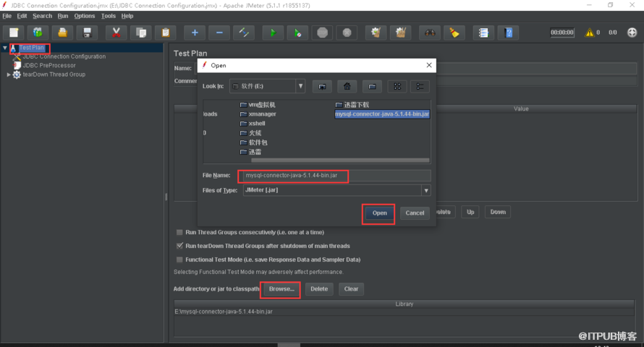Click the Browse... button for classpath
The width and height of the screenshot is (644, 347).
(x=281, y=288)
